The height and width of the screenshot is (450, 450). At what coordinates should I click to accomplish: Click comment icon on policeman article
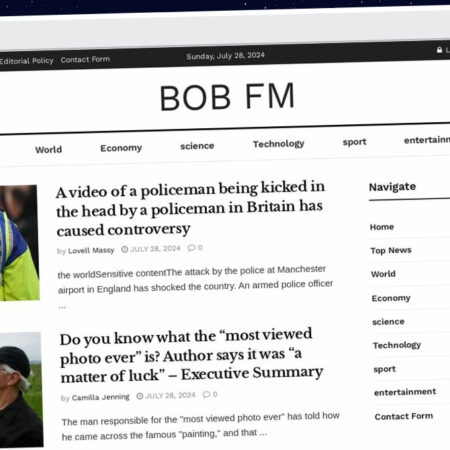tap(191, 248)
